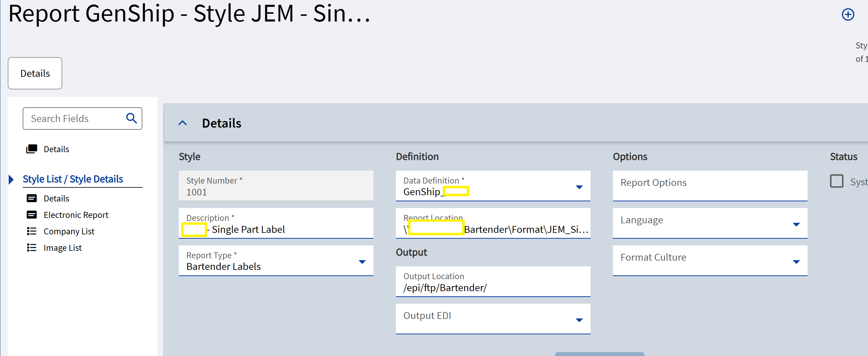Open the Output EDI dropdown

click(x=579, y=320)
